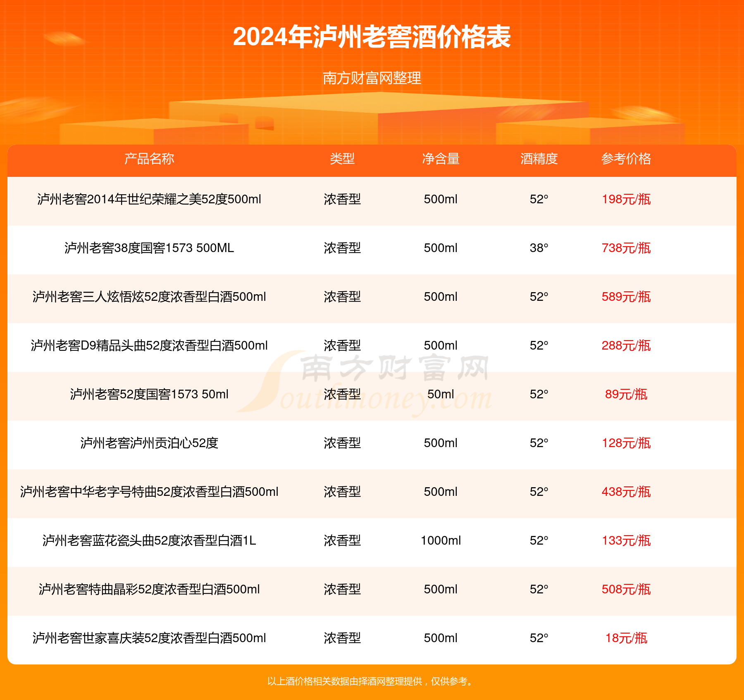The image size is (744, 700).
Task: Click 浓香型 in the 中华老字号特曲 row
Action: (x=342, y=492)
